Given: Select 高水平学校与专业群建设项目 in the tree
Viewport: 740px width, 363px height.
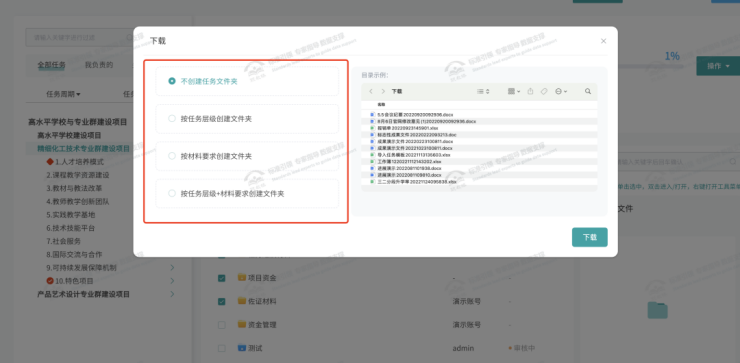Looking at the screenshot, I should tap(77, 122).
